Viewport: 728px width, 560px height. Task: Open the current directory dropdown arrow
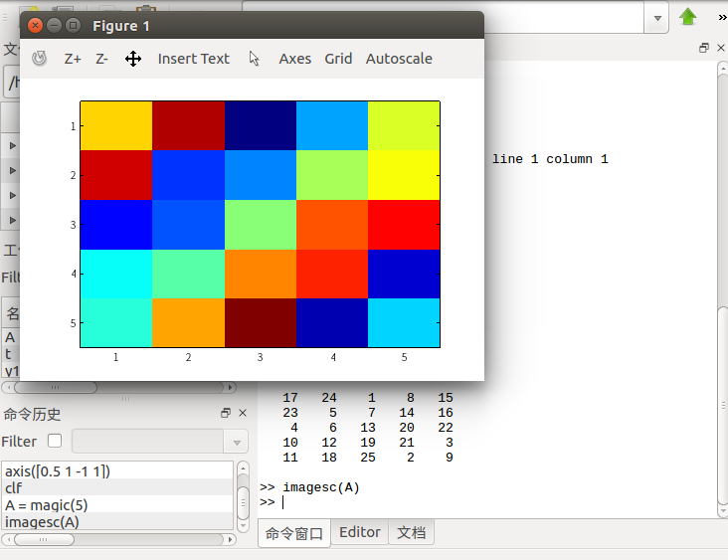tap(657, 18)
